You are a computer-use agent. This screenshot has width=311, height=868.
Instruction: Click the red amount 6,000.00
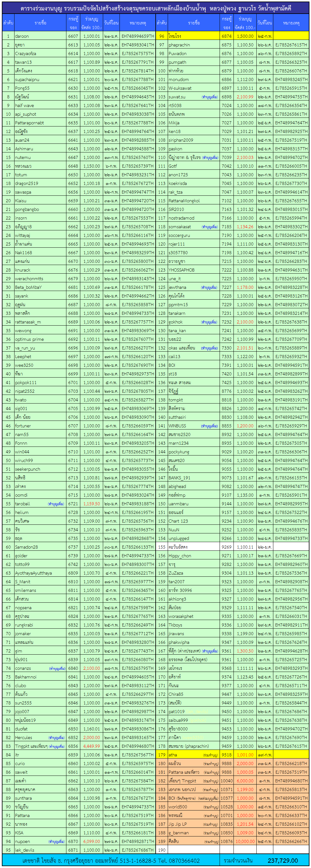tap(245, 781)
